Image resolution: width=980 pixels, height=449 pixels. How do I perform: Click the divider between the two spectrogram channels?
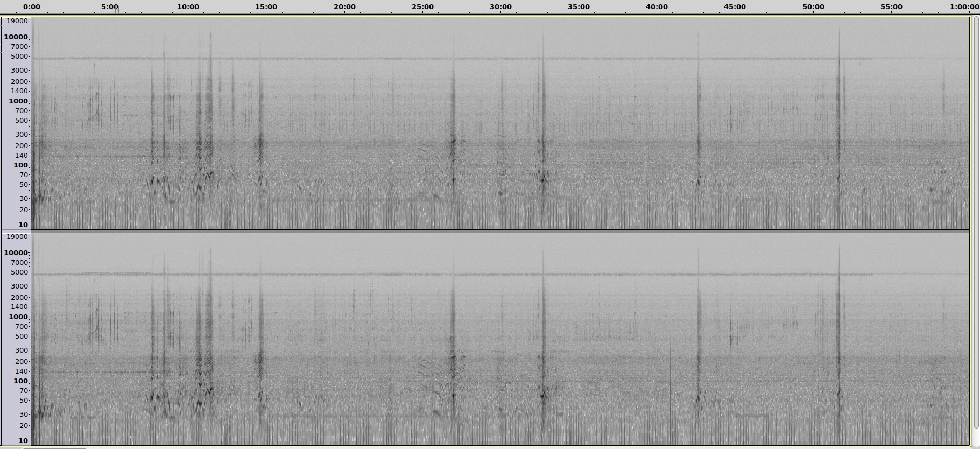500,231
